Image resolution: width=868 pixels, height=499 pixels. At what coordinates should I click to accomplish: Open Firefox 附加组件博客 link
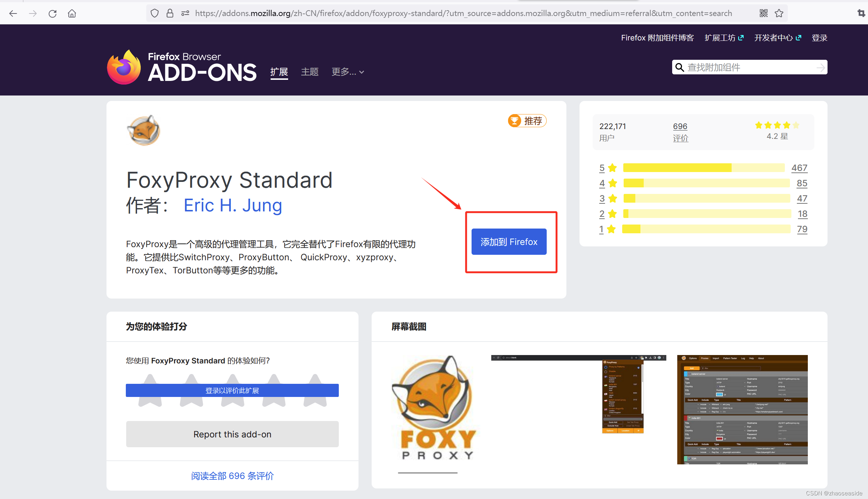(658, 38)
